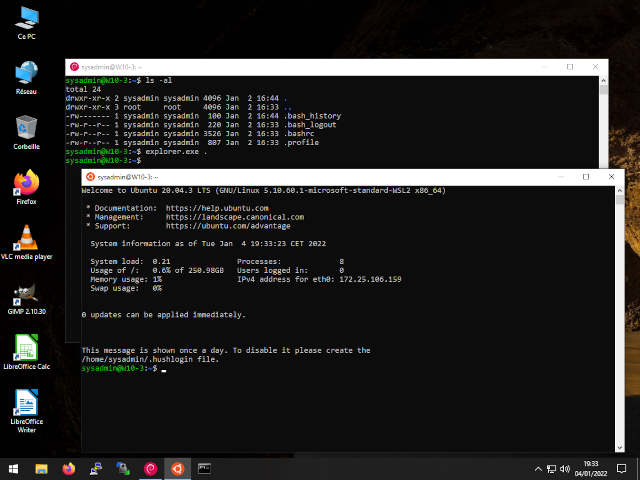Click scroll-up arrow in Debian terminal scrollbar
The image size is (640, 480).
pyautogui.click(x=604, y=81)
